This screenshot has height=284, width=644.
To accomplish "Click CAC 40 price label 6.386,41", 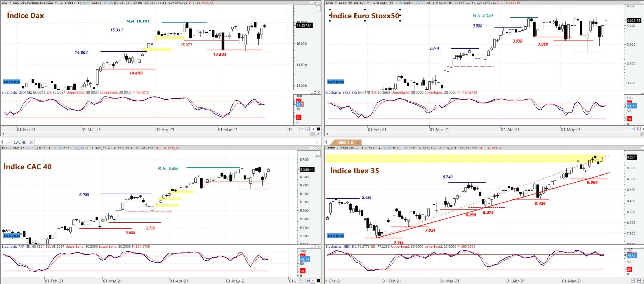I will click(x=307, y=169).
